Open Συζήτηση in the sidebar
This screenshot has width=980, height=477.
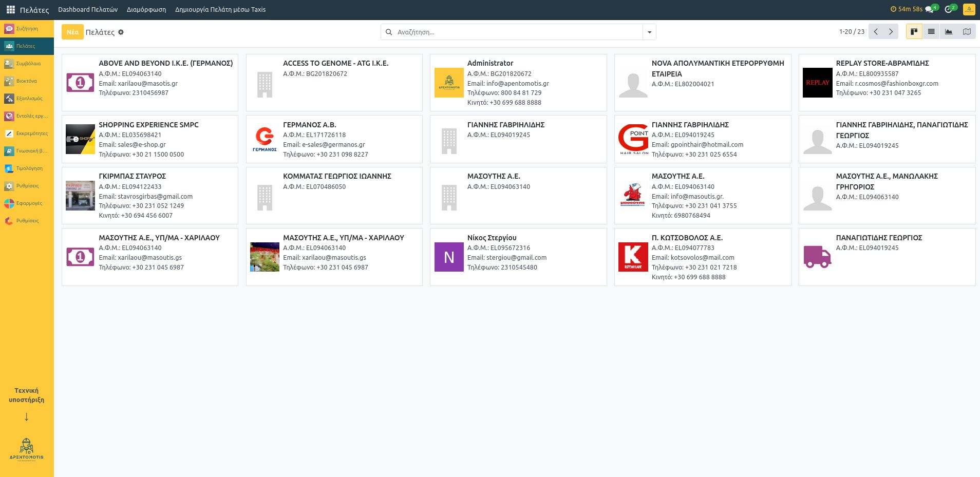coord(27,29)
